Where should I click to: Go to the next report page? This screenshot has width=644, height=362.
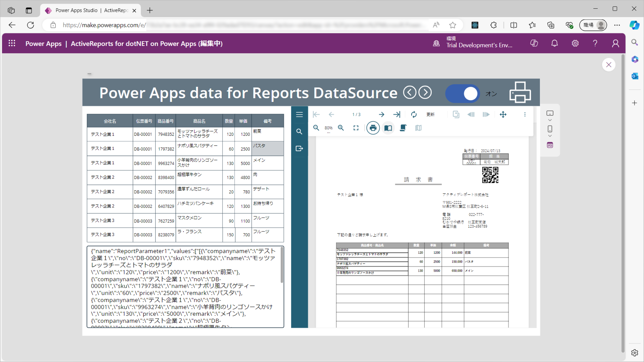[381, 115]
